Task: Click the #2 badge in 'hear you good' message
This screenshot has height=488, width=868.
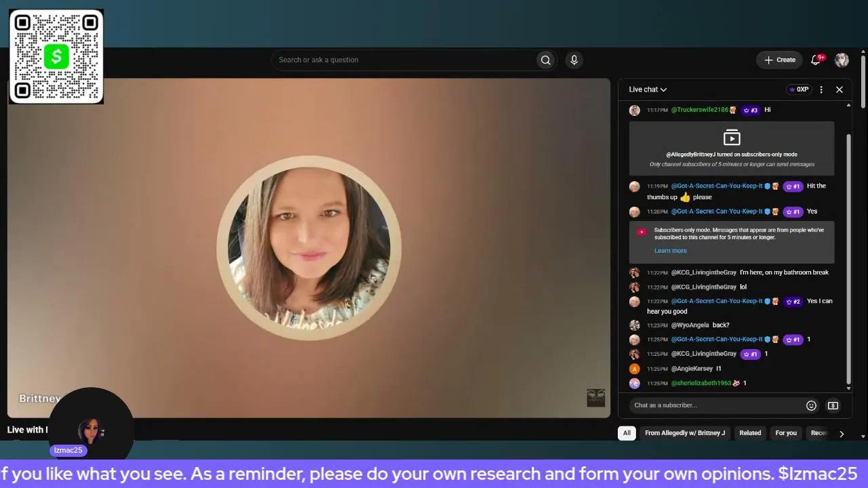Action: (x=792, y=301)
